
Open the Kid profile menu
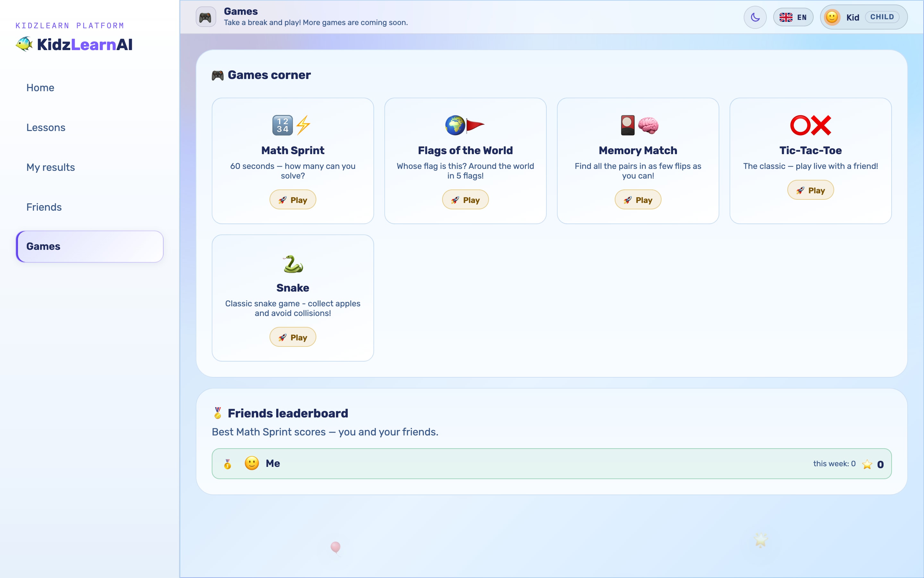pyautogui.click(x=864, y=17)
